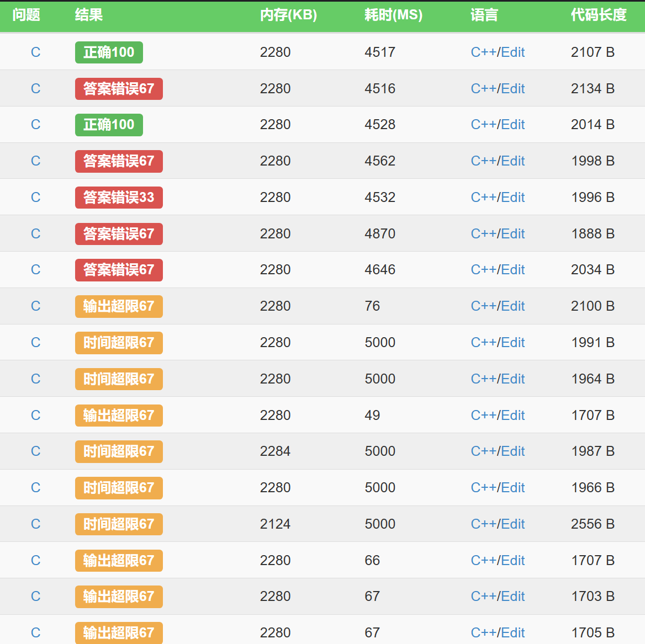Click the 输出超限67 badge of the 1705 B submission
Image resolution: width=645 pixels, height=644 pixels.
119,633
